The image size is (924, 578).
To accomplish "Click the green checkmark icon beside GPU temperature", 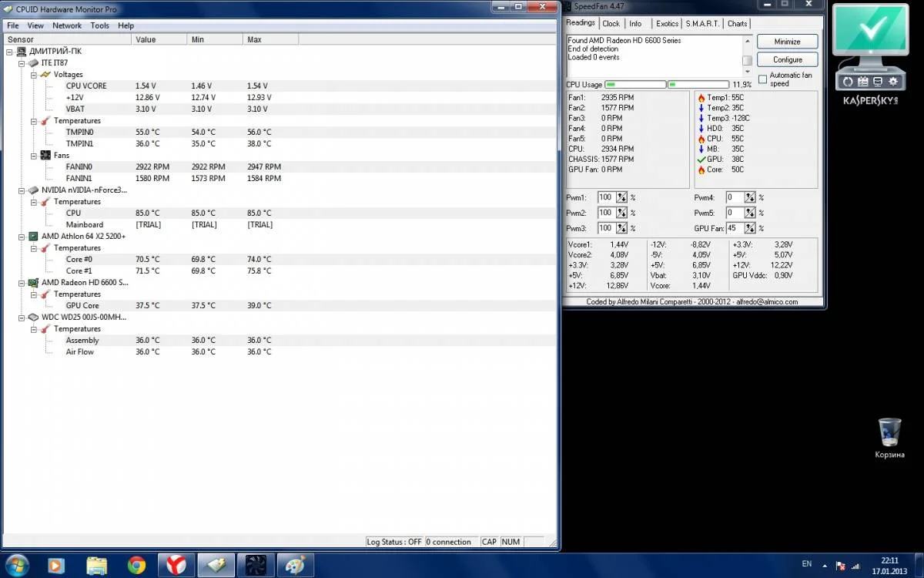I will (701, 159).
